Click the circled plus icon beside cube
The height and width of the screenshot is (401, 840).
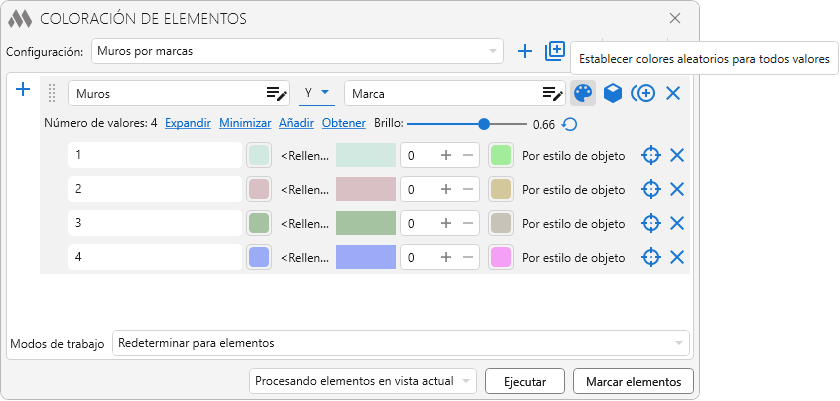tap(643, 93)
